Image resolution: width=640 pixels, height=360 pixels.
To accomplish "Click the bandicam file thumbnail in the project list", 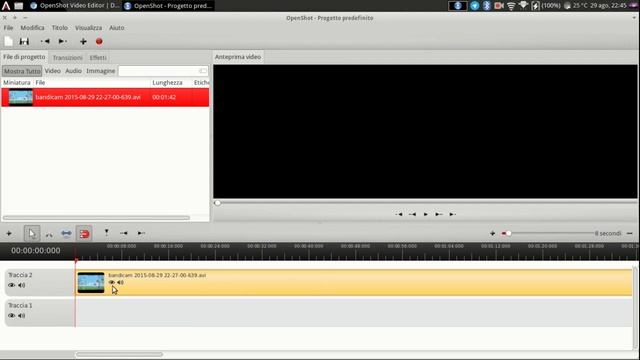I will tap(21, 98).
